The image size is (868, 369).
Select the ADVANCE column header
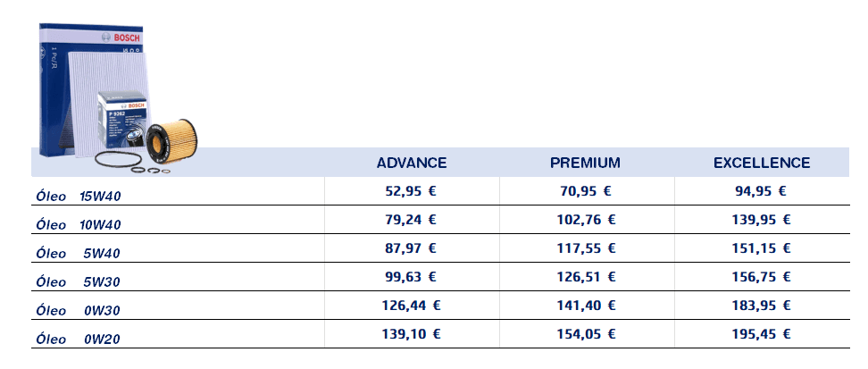(412, 163)
